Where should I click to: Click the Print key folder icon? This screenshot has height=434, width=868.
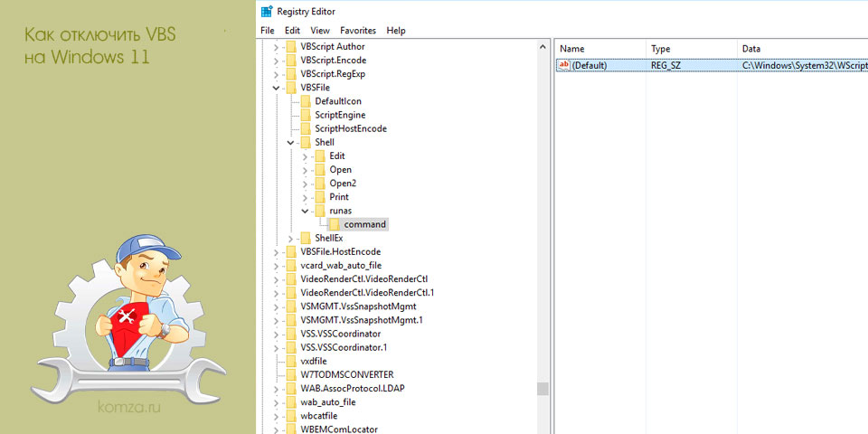click(320, 197)
